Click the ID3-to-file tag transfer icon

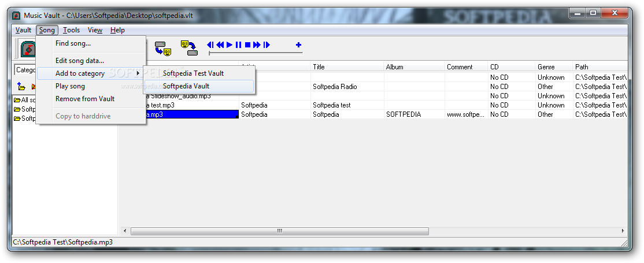pyautogui.click(x=189, y=48)
